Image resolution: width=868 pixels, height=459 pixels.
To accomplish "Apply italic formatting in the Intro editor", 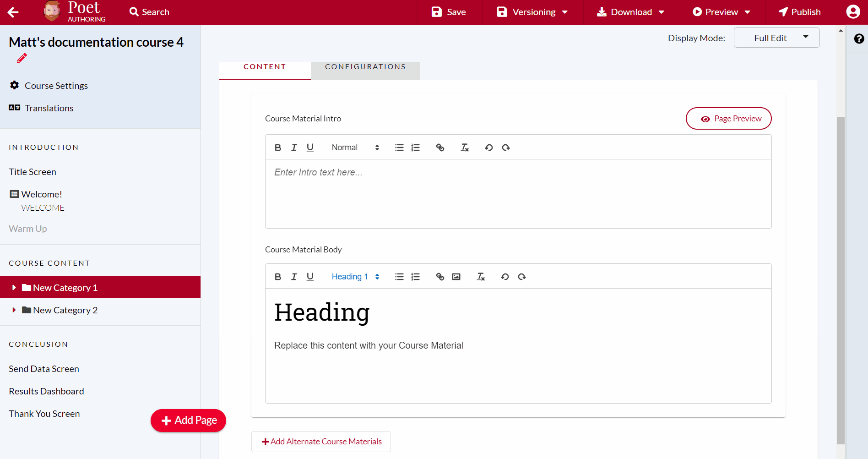I will (x=294, y=147).
